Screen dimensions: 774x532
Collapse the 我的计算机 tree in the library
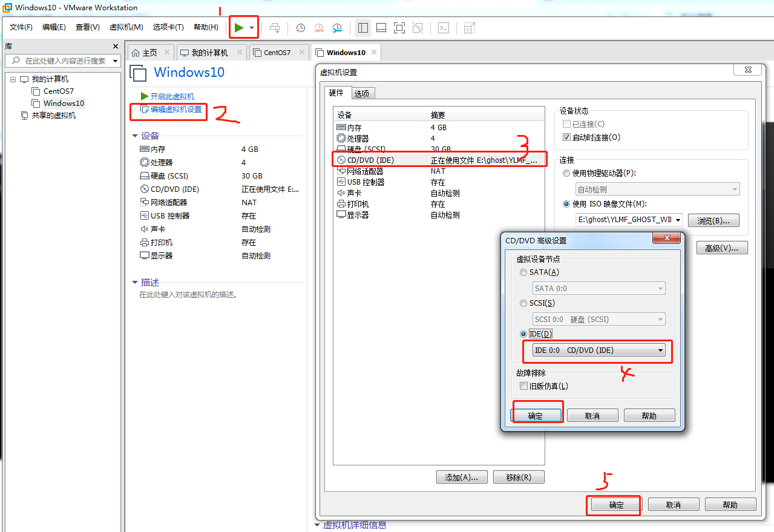(x=13, y=79)
